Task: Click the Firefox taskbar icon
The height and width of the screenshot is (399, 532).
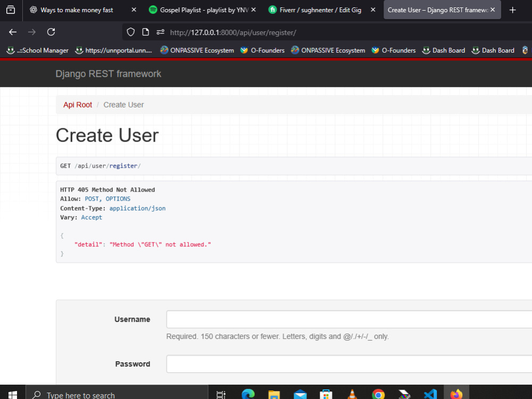Action: [456, 394]
